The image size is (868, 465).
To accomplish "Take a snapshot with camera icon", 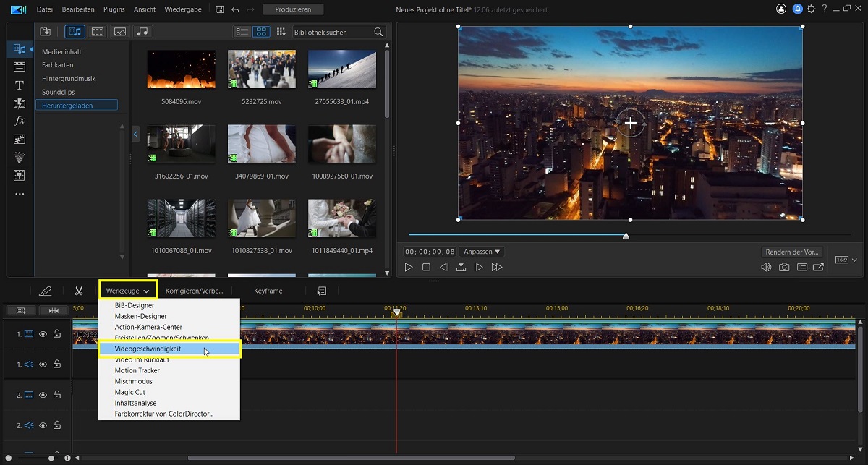I will [x=784, y=268].
